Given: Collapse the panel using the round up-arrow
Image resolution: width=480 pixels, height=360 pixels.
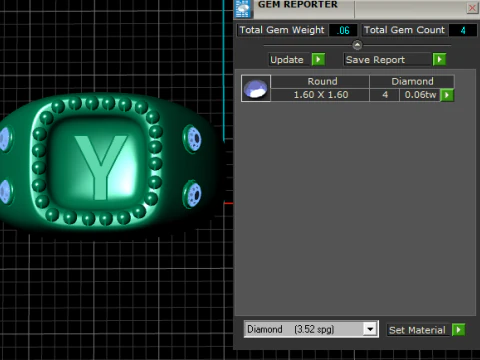Looking at the screenshot, I should (357, 45).
